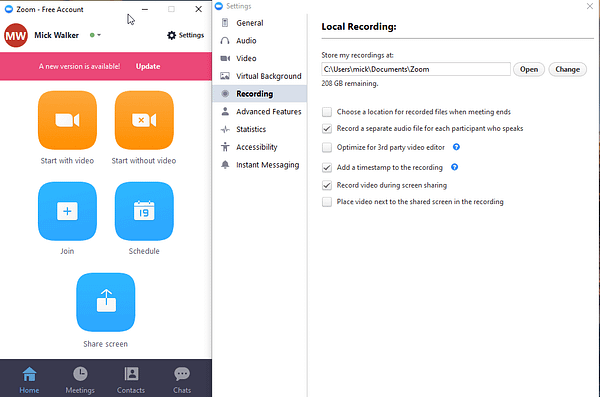Screen dimensions: 600x397
Task: Click the A new version is available text
Action: 79,66
